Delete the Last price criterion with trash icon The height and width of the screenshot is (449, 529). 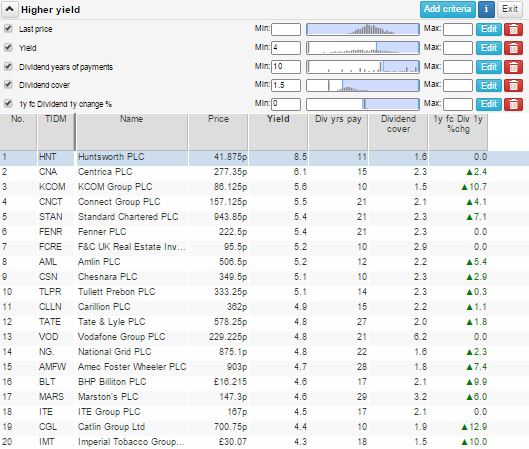[513, 29]
